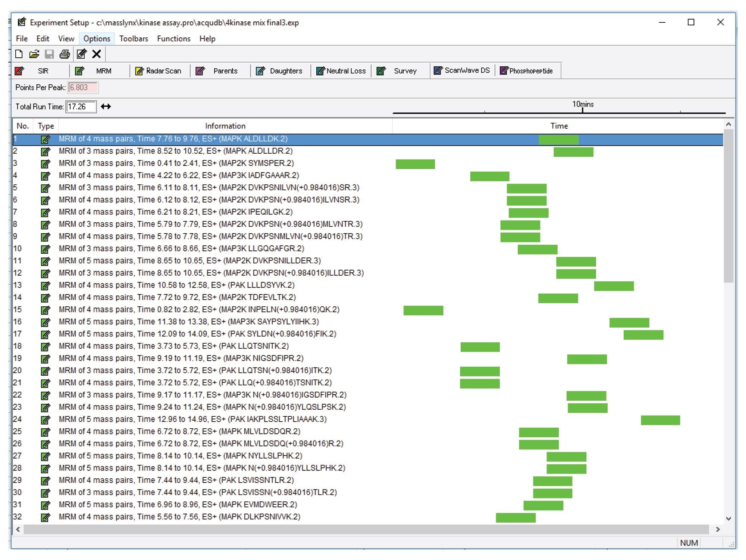Click the horizontal scrollbar thumb
This screenshot has width=746, height=560.
pyautogui.click(x=366, y=529)
